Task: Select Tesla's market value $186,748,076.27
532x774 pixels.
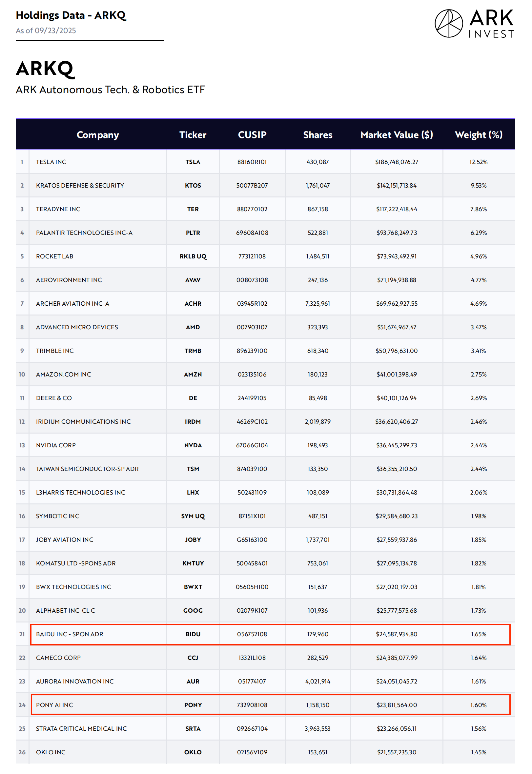Action: click(x=397, y=162)
